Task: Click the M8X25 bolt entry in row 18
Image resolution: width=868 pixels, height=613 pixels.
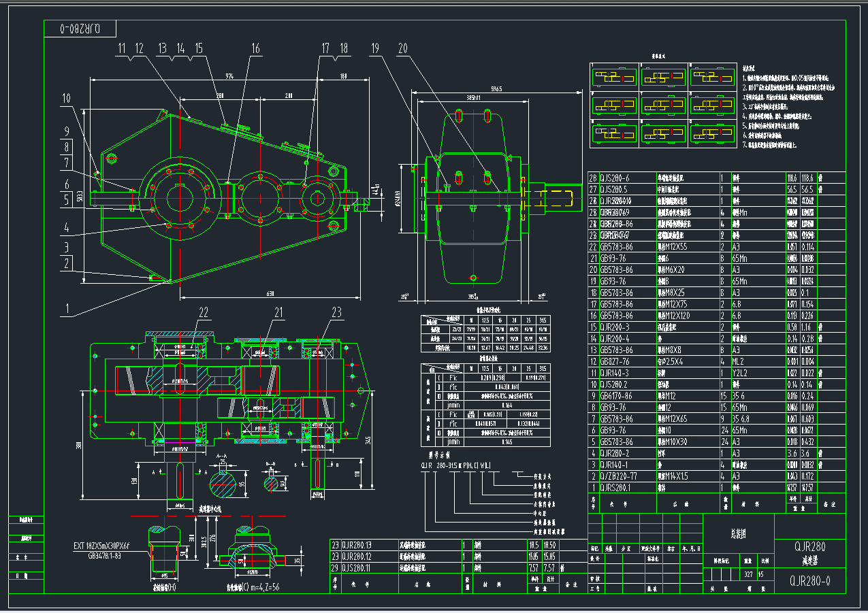Action: coord(672,293)
